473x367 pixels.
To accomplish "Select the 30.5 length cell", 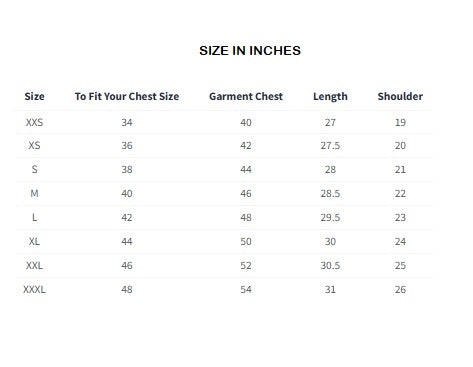I will (x=330, y=265).
